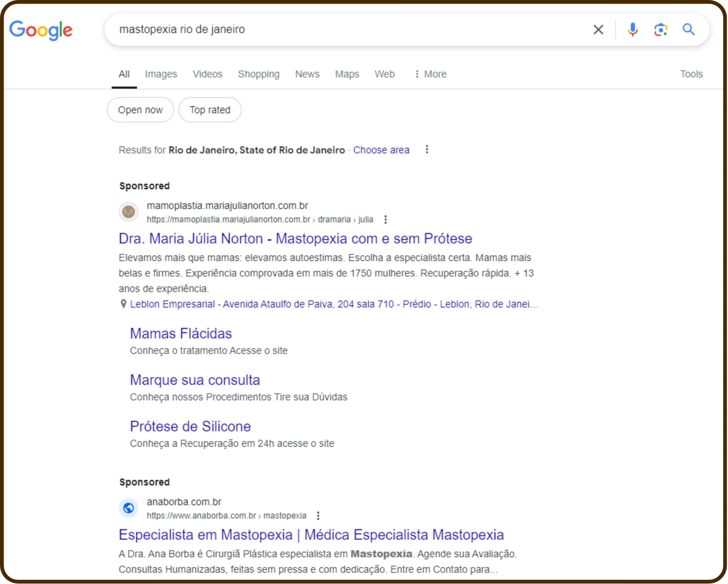Image resolution: width=728 pixels, height=584 pixels.
Task: Open options dots next to Choose area
Action: (x=427, y=149)
